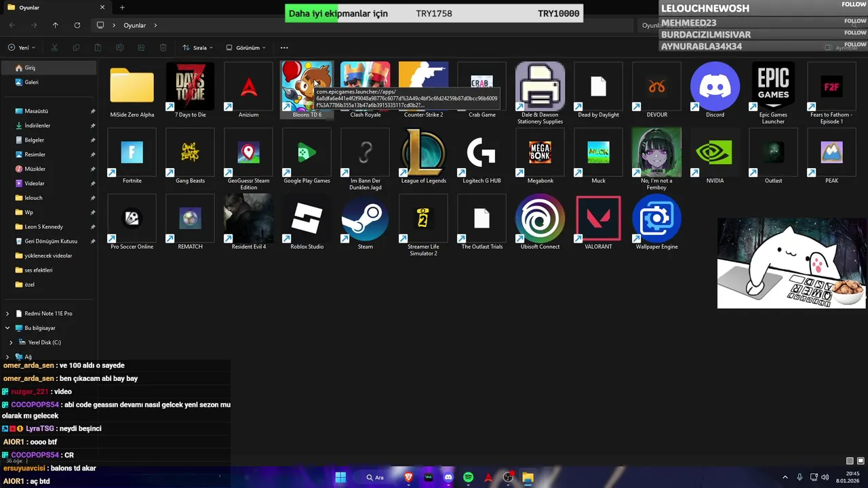868x488 pixels.
Task: Launch 7 Days to Die shortcut
Action: click(x=191, y=90)
